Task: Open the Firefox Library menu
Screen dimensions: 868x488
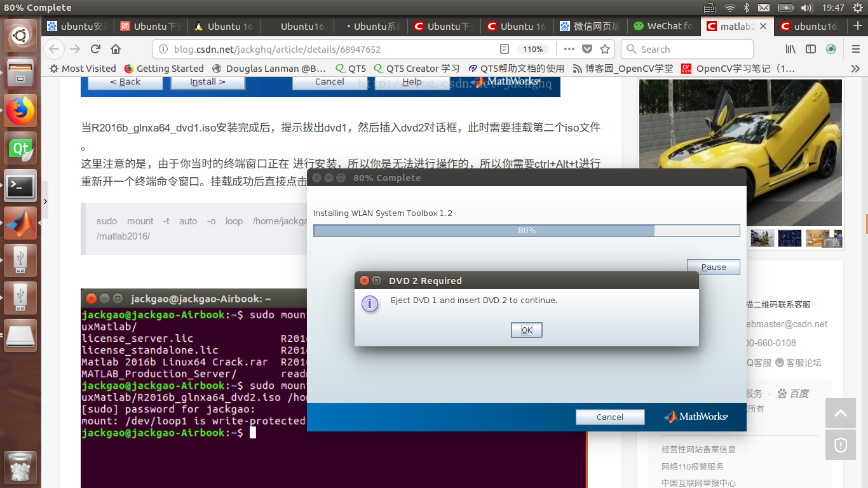Action: (x=791, y=49)
